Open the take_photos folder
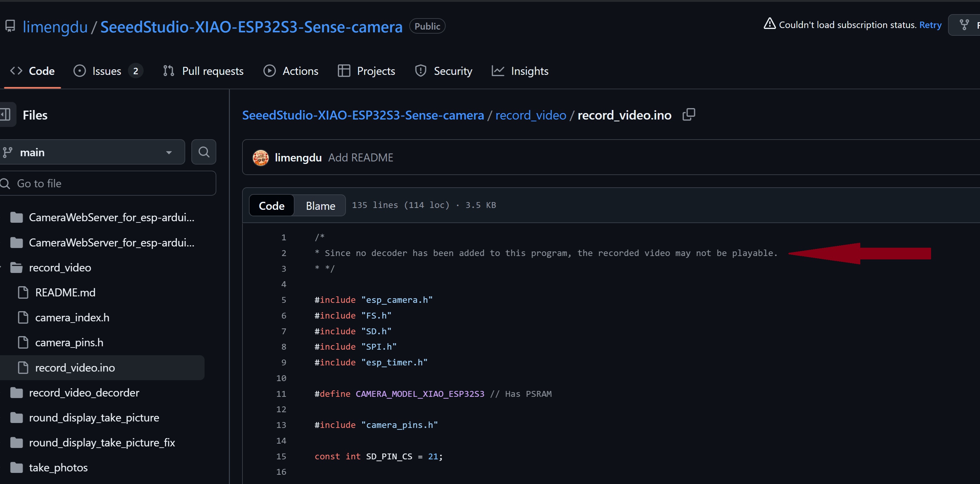Screen dimensions: 980x484 coord(58,467)
